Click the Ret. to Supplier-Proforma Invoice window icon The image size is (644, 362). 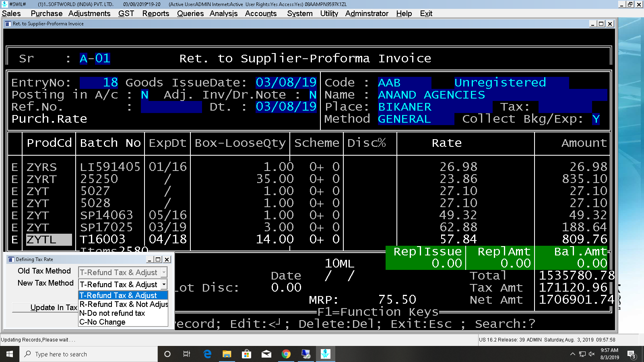8,24
